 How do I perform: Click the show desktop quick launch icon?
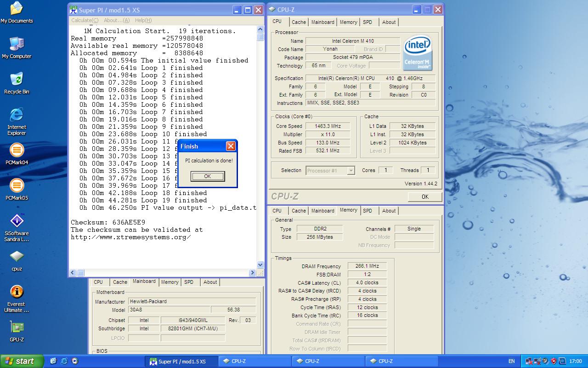53,361
